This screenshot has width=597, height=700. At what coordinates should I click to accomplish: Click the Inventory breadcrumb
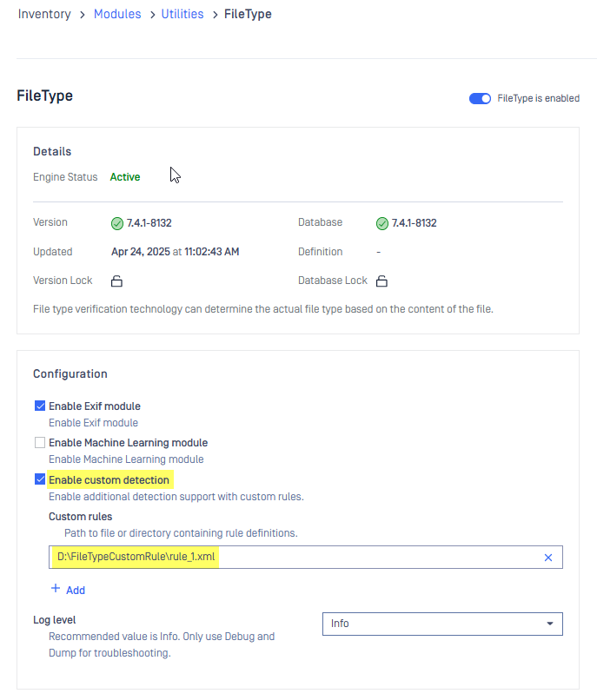[x=44, y=14]
